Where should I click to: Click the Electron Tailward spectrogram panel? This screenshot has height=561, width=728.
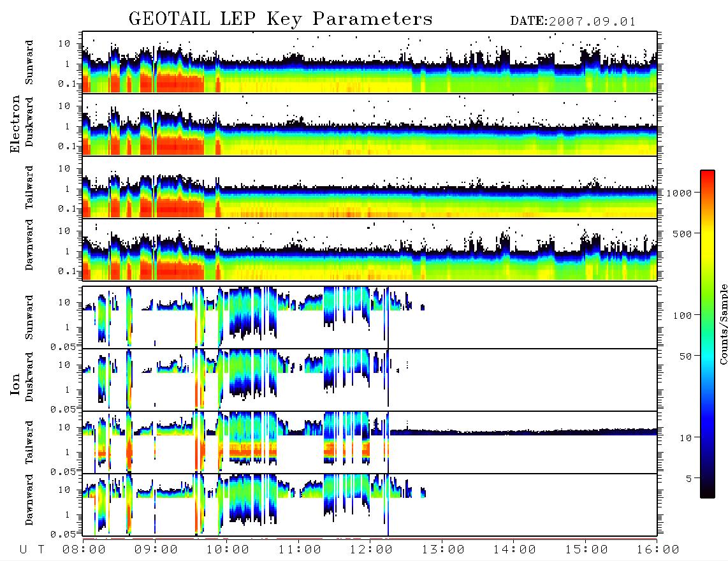pos(370,187)
